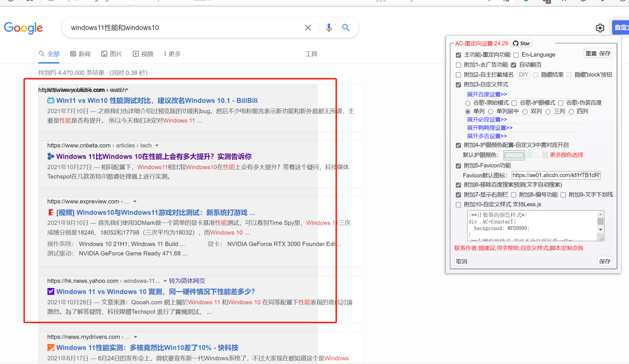629x364 pixels.
Task: Click the 工具 search tools button
Action: point(311,54)
